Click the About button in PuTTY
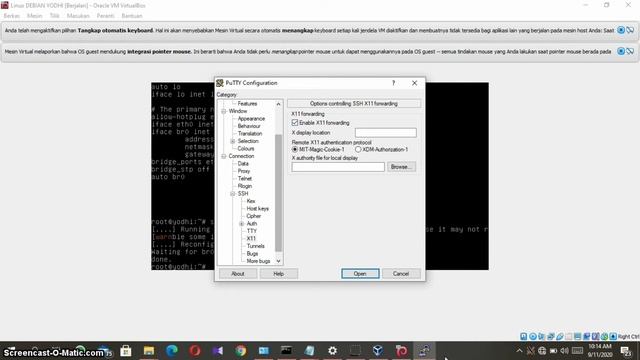This screenshot has width=640, height=360. [238, 274]
